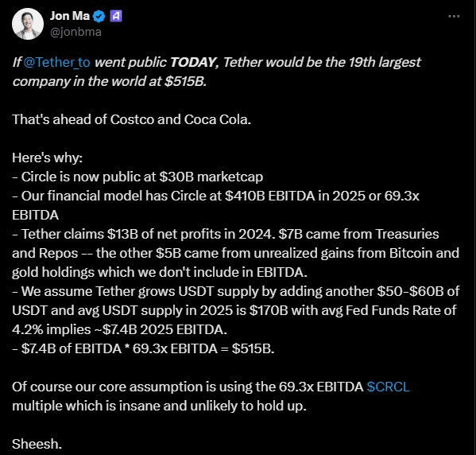Viewport: 476px width, 455px height.
Task: Click the "We assume Tether grows USDT" line
Action: click(236, 291)
